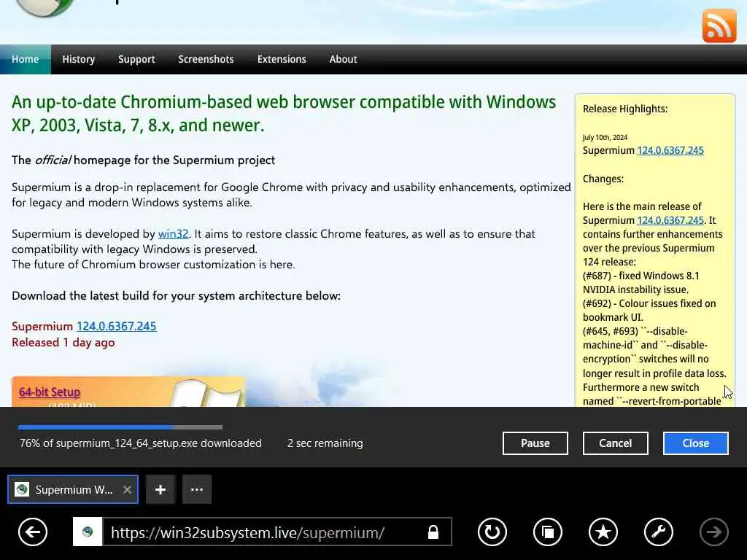
Task: Click the padlock security icon in address bar
Action: click(x=433, y=532)
